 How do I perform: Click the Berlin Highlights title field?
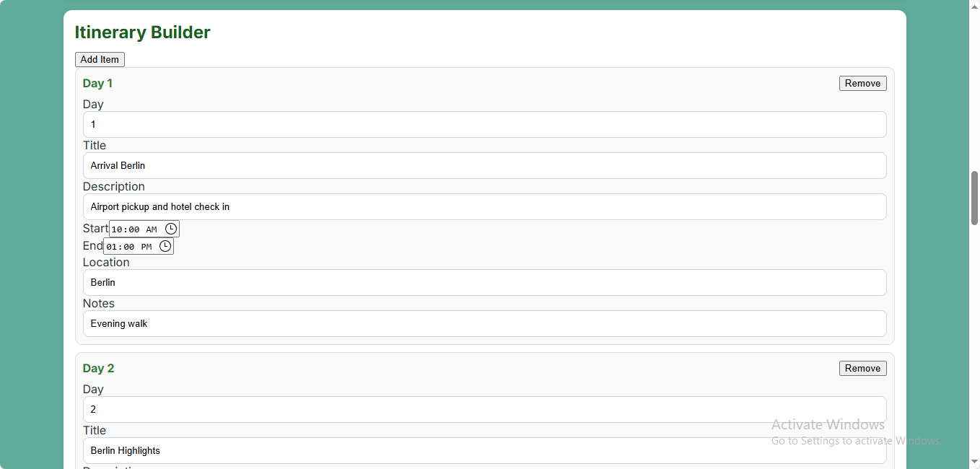tap(484, 450)
